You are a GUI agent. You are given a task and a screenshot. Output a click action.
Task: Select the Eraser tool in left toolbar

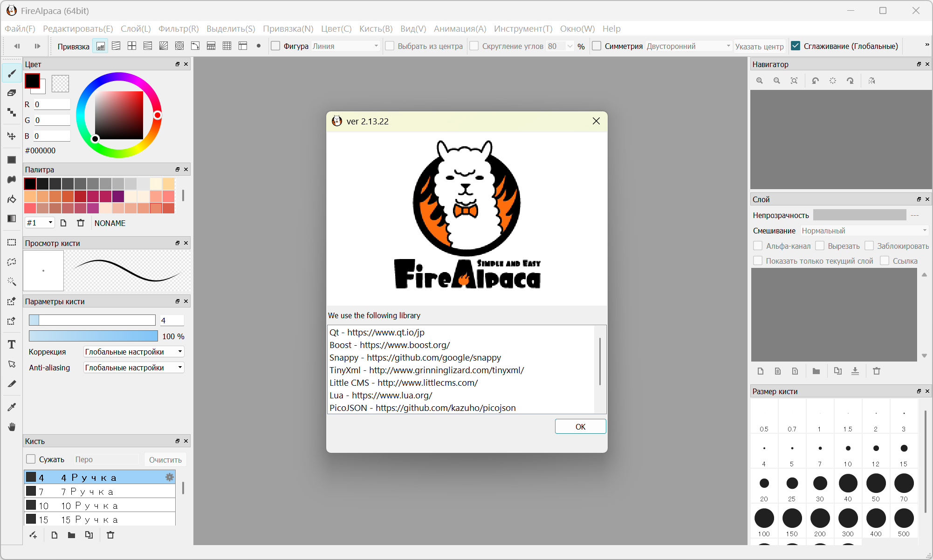point(12,93)
